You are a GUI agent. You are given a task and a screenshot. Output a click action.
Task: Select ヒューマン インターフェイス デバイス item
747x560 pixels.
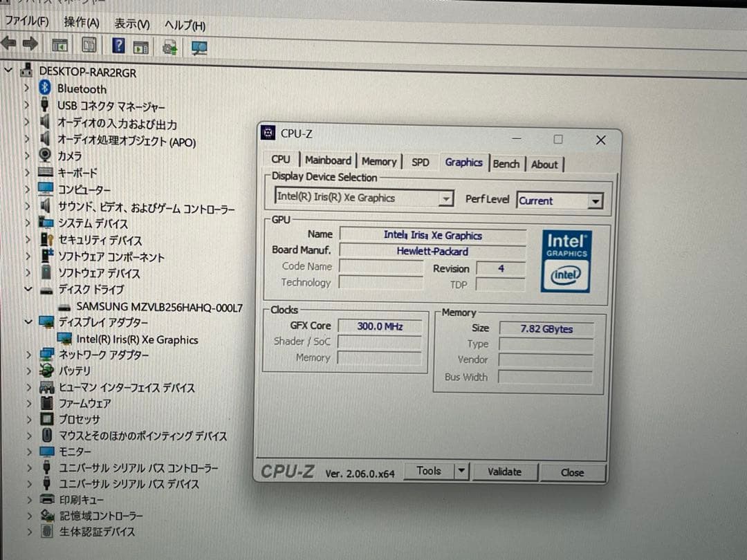coord(127,388)
